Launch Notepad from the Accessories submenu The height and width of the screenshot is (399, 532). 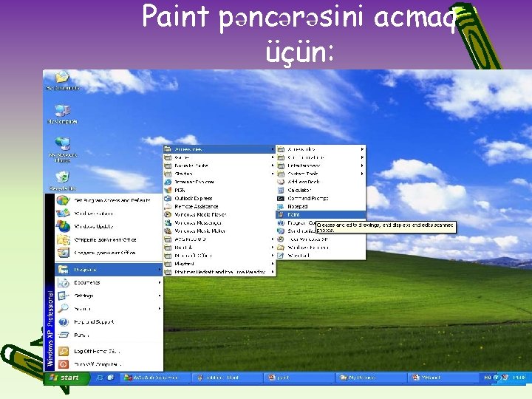point(321,206)
